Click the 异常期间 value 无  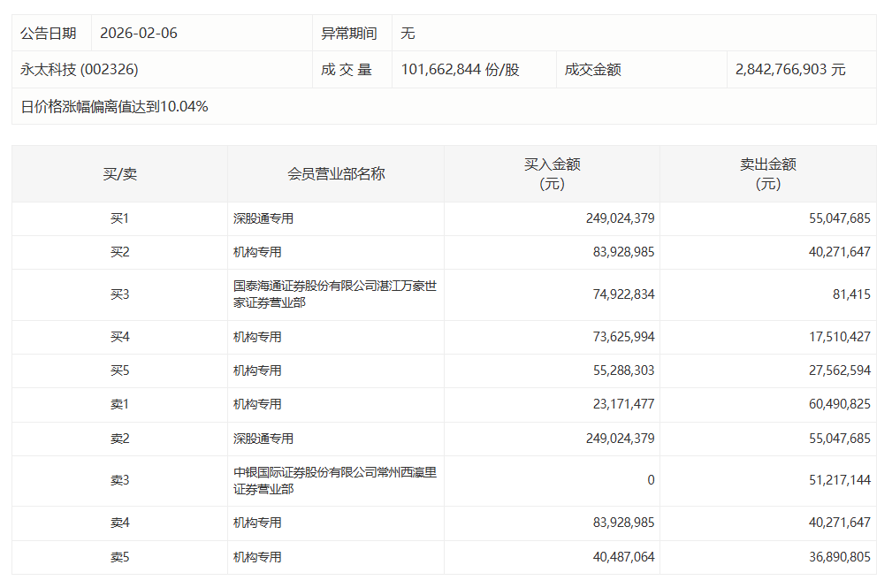pos(408,34)
